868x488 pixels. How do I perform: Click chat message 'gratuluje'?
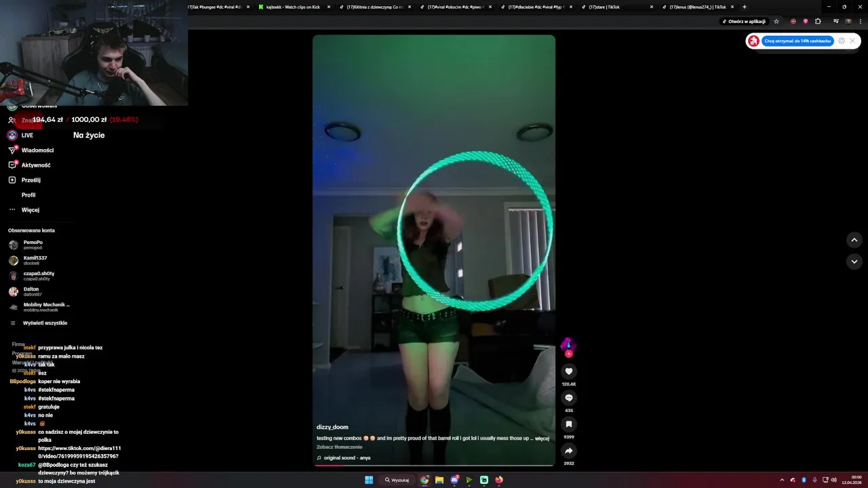[x=49, y=407]
